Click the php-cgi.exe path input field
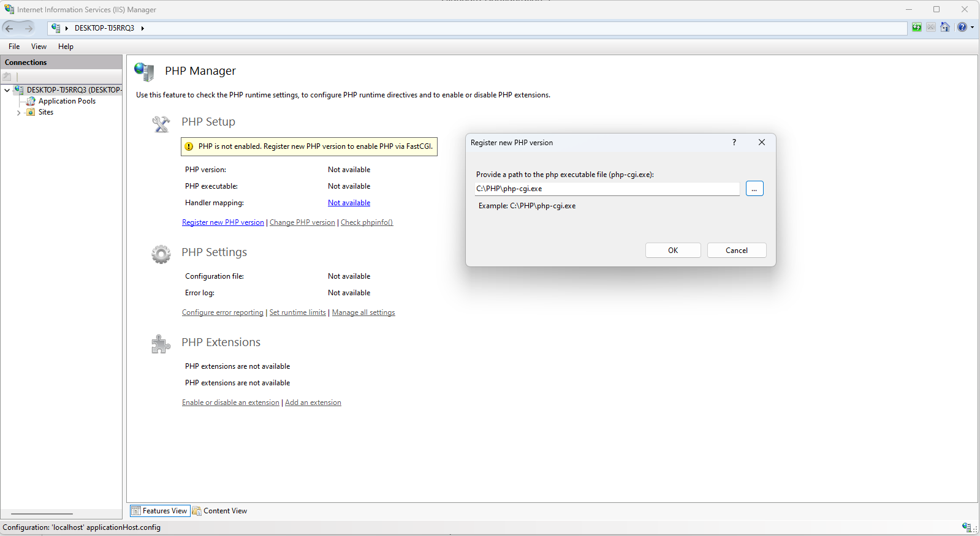Viewport: 980px width, 536px height. (607, 189)
